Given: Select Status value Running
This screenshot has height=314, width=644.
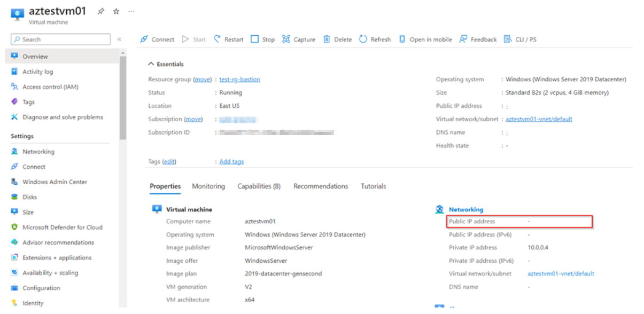Looking at the screenshot, I should pyautogui.click(x=230, y=93).
